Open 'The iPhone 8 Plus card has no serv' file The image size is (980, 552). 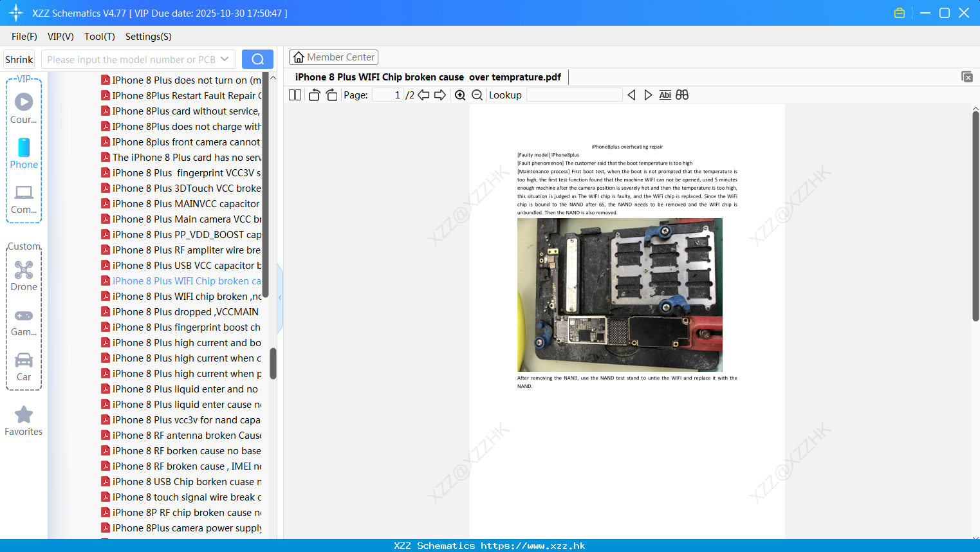[181, 158]
